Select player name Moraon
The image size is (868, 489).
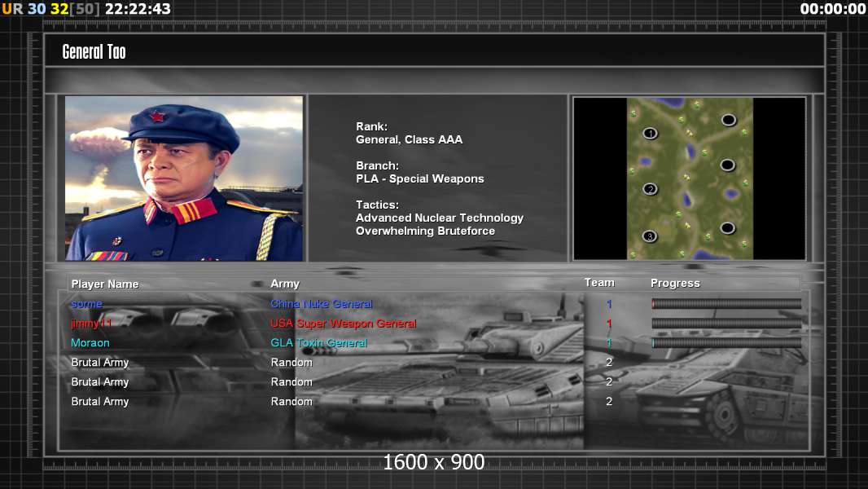90,343
